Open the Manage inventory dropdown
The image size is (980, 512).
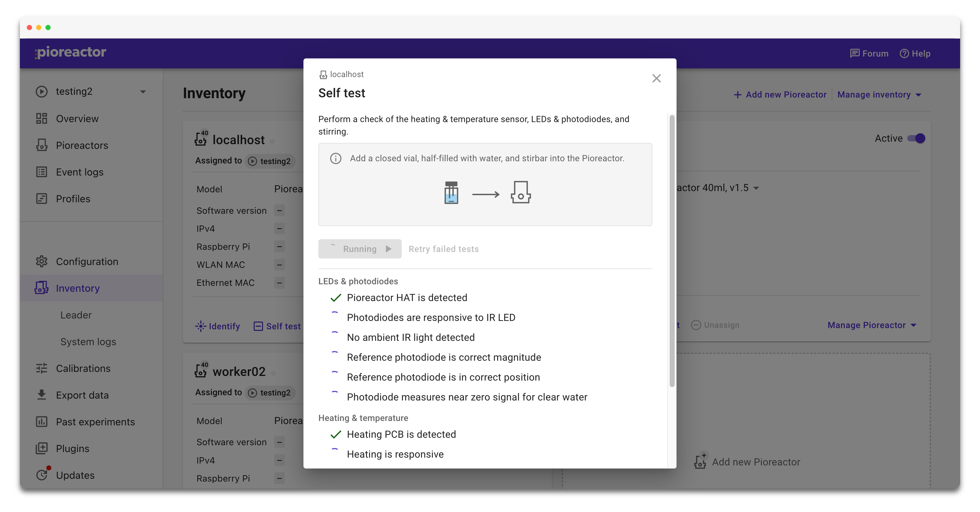[x=879, y=95]
